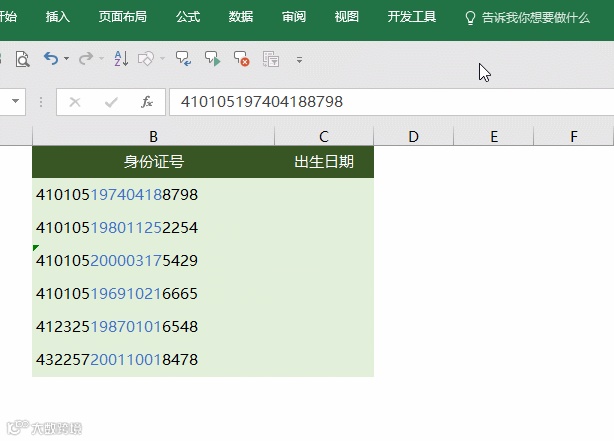Select column C header
The width and height of the screenshot is (614, 441).
click(324, 137)
